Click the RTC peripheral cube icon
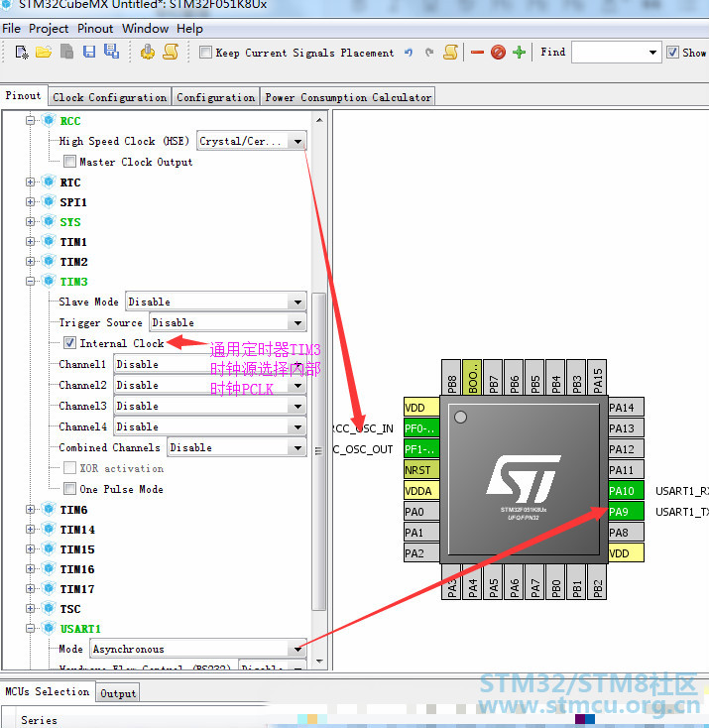The width and height of the screenshot is (709, 728). pos(49,182)
